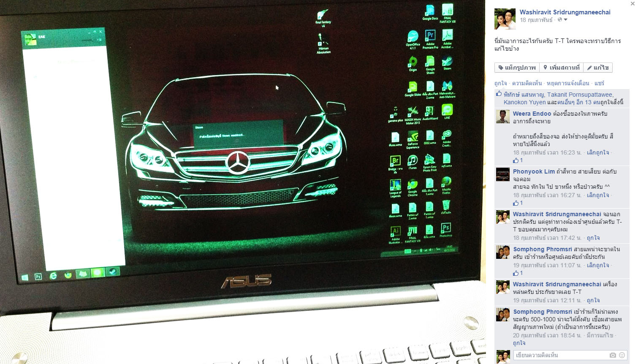638x364 pixels.
Task: Open Somphong Phromsri's name on the 11:07 comment
Action: click(543, 249)
